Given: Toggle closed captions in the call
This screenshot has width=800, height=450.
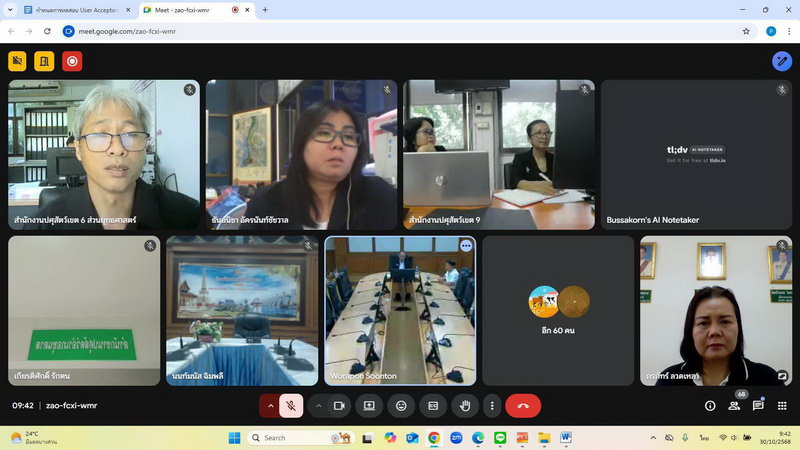Looking at the screenshot, I should coord(433,406).
